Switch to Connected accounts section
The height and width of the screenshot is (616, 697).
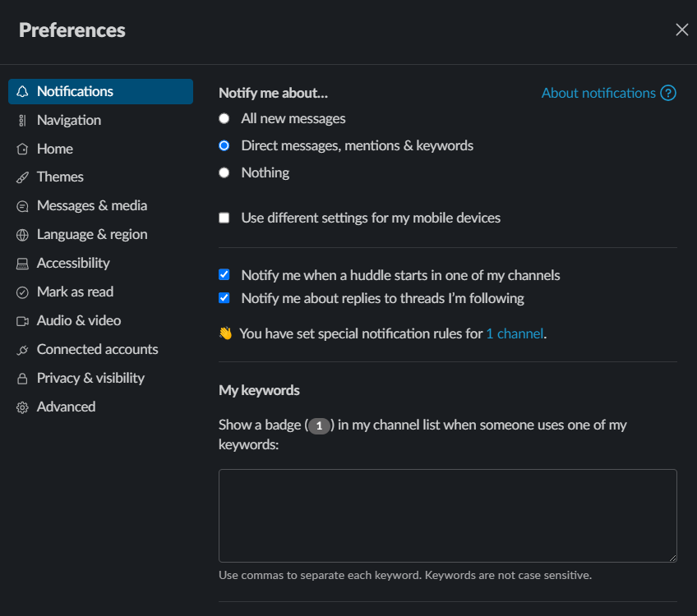click(x=100, y=350)
